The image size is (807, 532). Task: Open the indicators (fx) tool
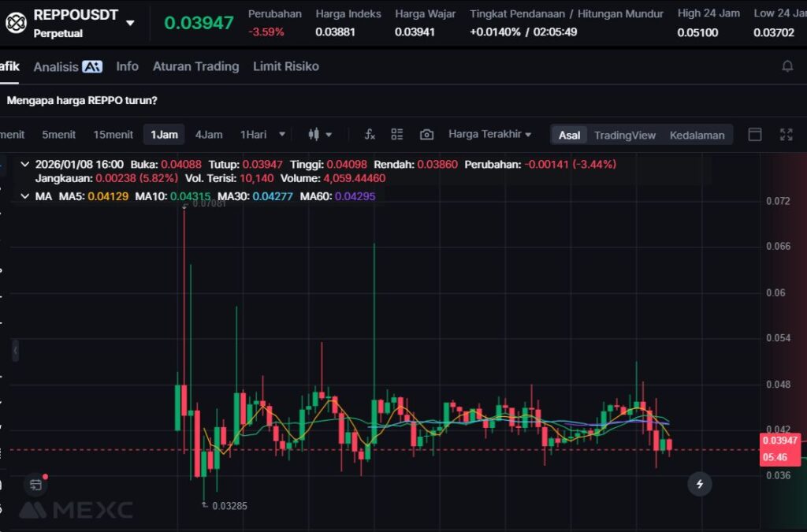pos(369,135)
